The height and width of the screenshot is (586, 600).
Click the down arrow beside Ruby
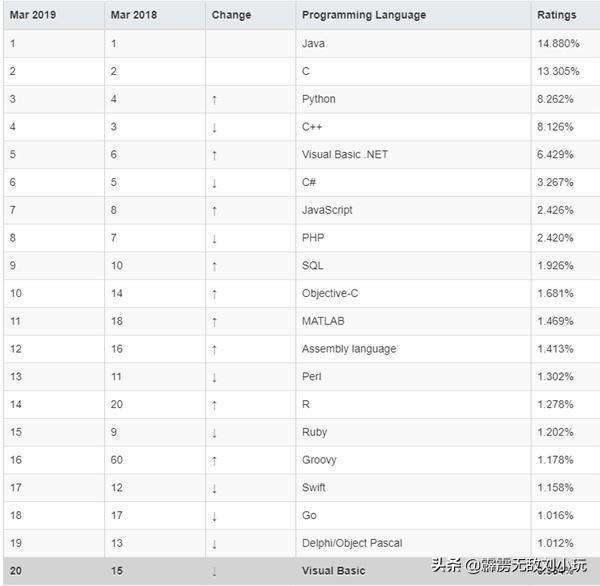[x=214, y=433]
